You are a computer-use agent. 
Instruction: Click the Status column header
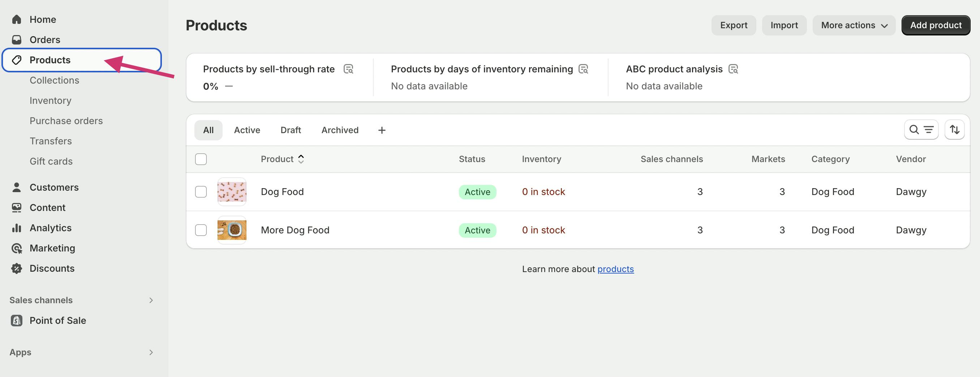tap(472, 159)
